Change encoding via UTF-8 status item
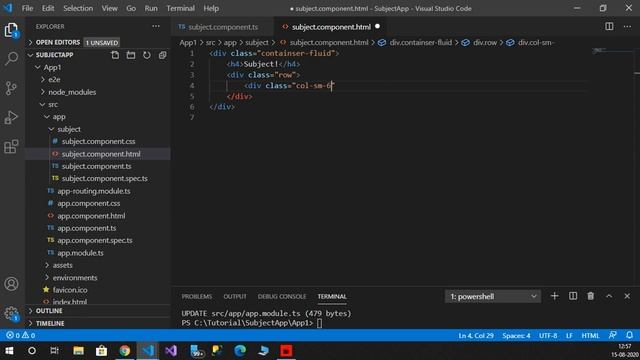The width and height of the screenshot is (640, 360). 548,336
